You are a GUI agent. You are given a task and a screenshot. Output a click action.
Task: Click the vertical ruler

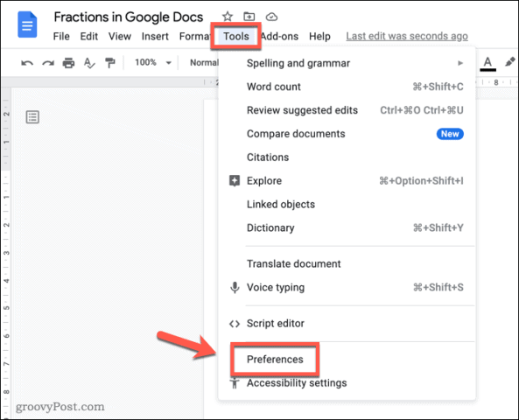(6, 253)
